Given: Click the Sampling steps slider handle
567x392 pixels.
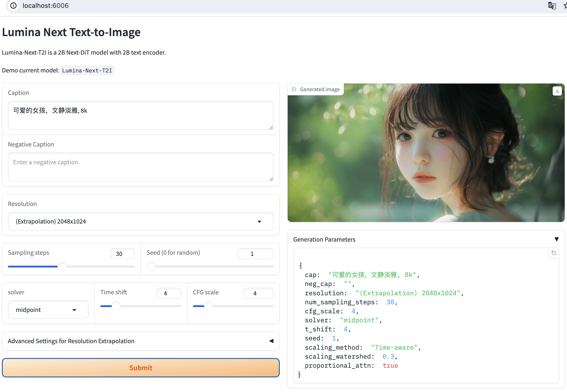Looking at the screenshot, I should click(62, 267).
